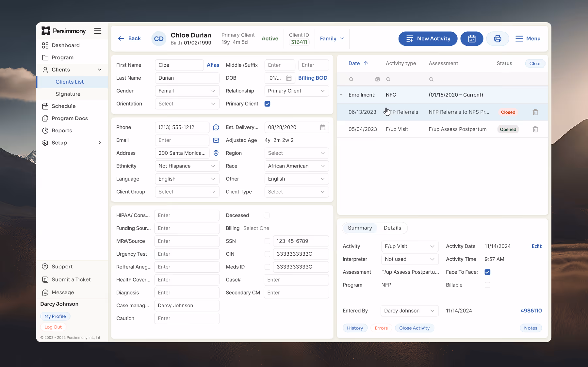Screen dimensions: 588x367
Task: Click the Alias link
Action: (213, 65)
